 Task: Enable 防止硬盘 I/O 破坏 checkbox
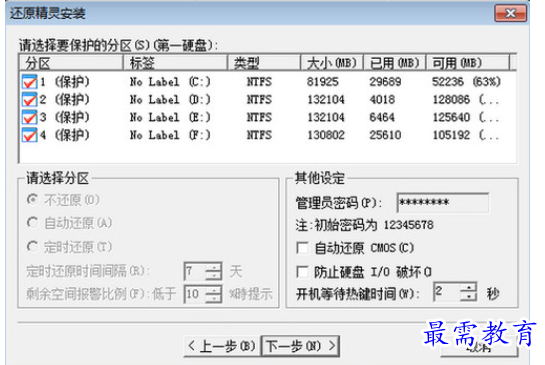click(x=302, y=272)
